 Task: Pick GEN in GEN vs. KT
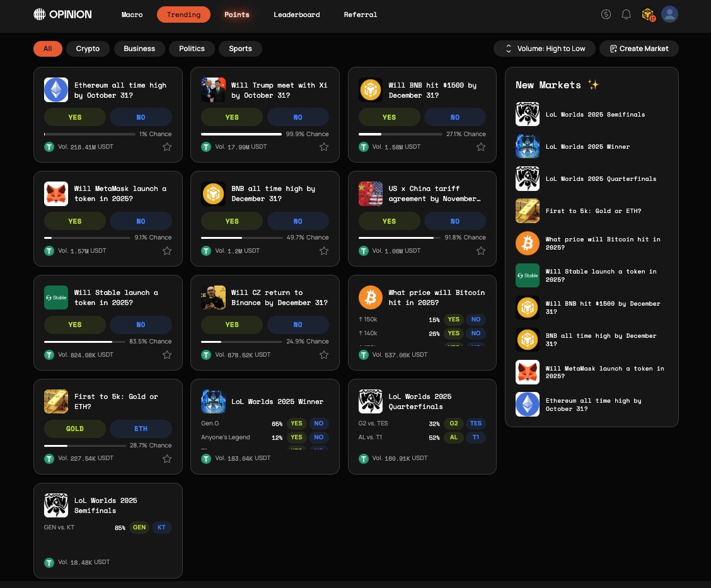139,527
